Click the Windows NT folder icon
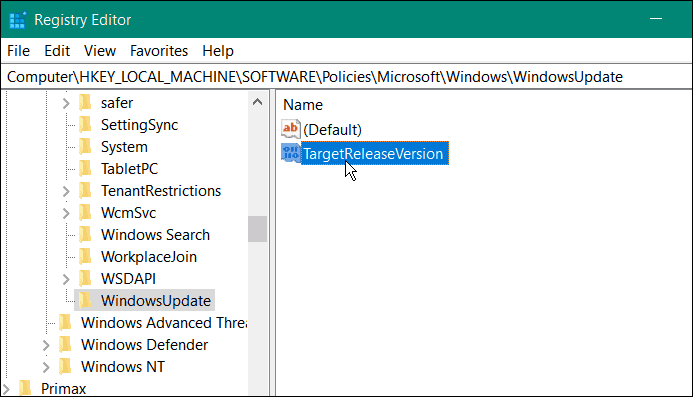693x397 pixels. [x=65, y=367]
